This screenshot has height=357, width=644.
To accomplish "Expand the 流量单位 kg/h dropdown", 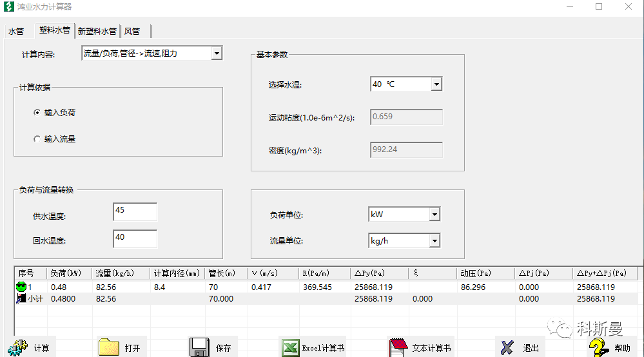I will pos(434,241).
